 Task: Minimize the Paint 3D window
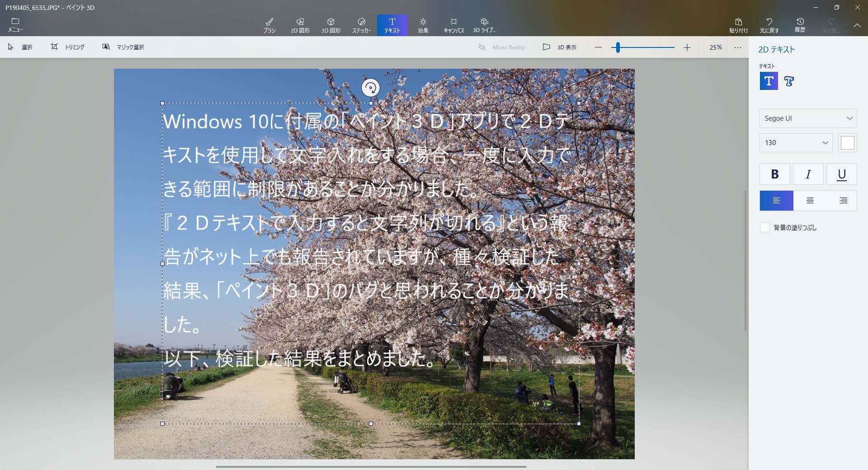[816, 7]
